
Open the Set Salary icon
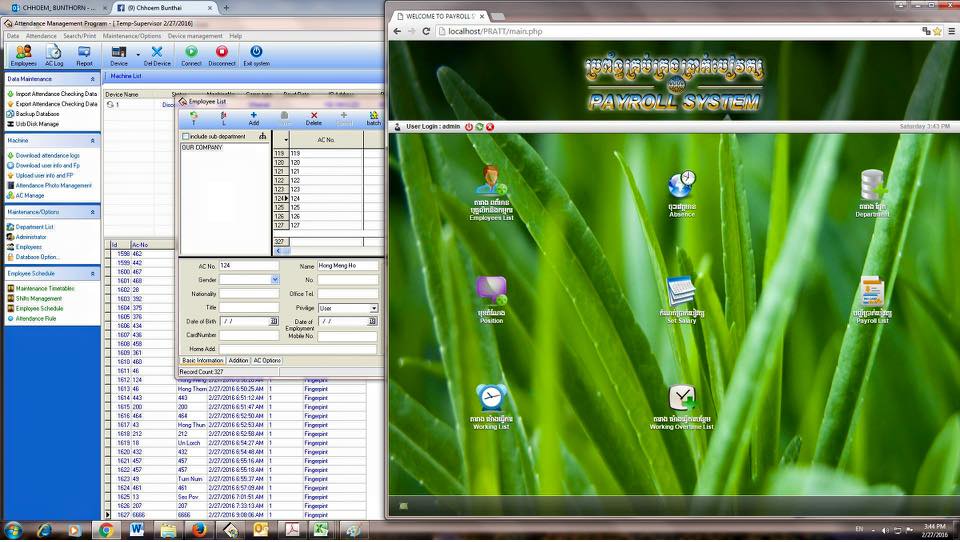coord(681,292)
